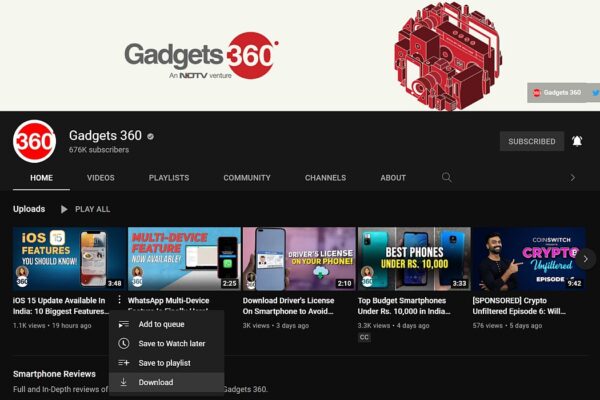The image size is (600, 400).
Task: Click the CC badge under Top Budget Smartphones
Action: 364,337
